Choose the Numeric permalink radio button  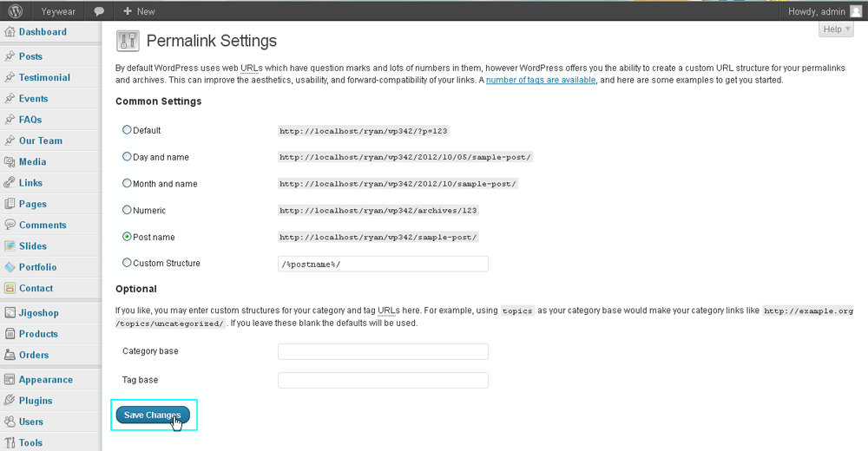127,210
